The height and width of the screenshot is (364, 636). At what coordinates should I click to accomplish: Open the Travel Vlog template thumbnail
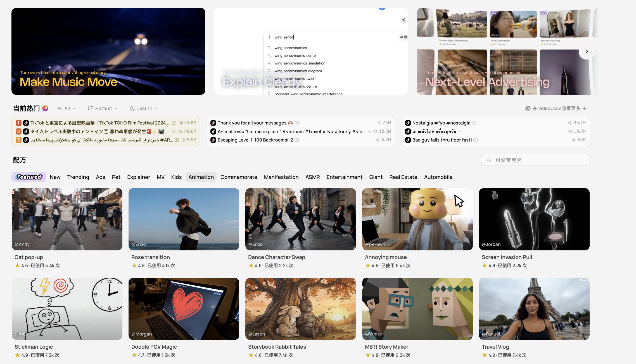[x=534, y=309]
